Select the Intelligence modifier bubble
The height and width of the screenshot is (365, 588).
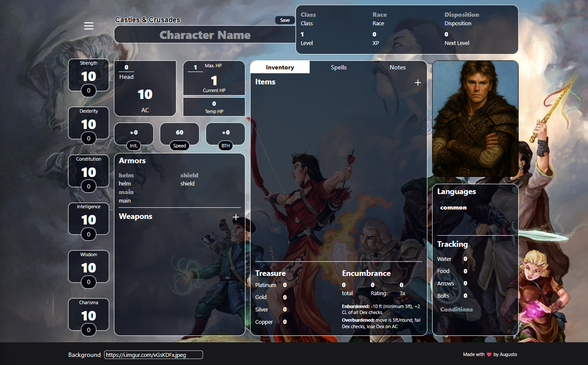89,234
